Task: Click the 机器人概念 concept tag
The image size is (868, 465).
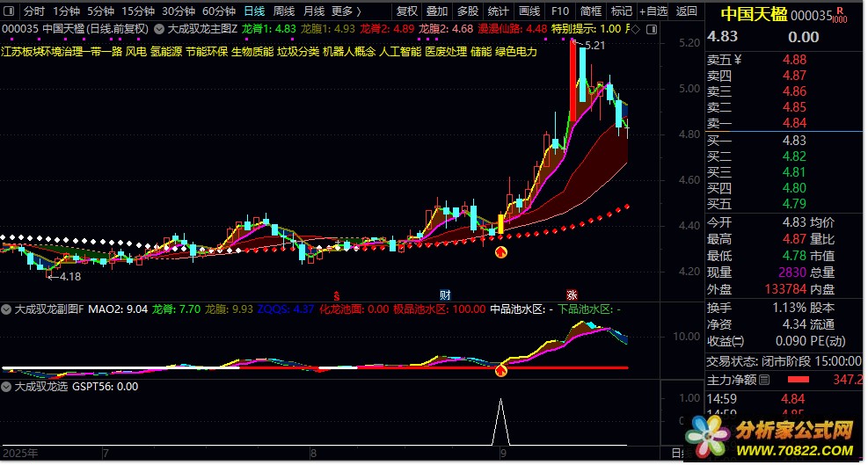Action: [x=349, y=52]
